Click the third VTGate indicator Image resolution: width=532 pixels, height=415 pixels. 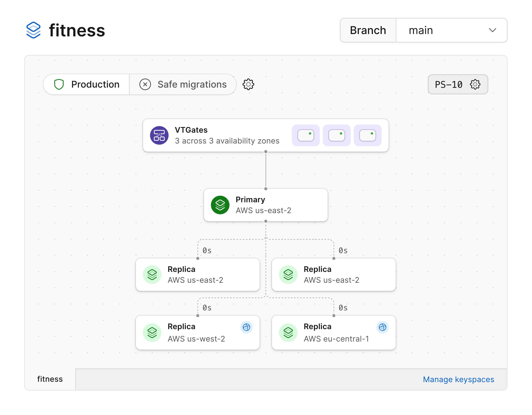point(367,135)
